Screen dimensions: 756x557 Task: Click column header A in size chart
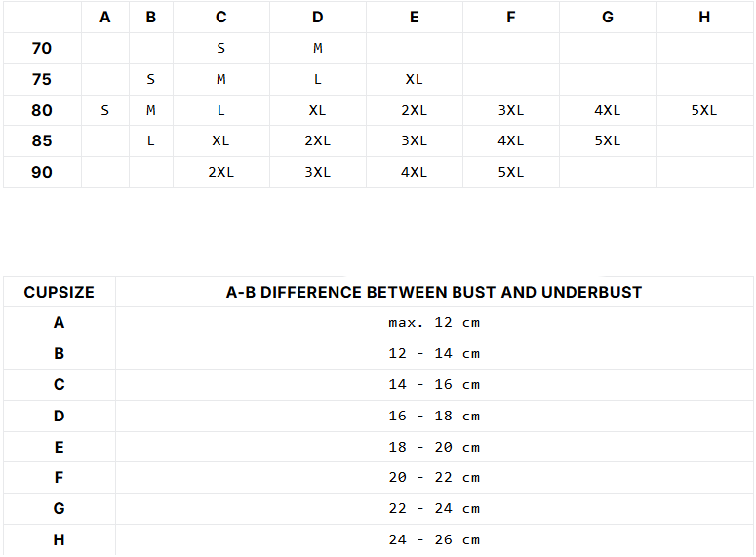coord(105,18)
